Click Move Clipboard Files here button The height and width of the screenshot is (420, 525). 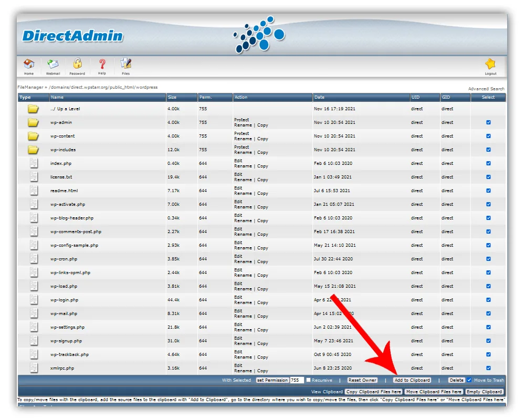434,392
